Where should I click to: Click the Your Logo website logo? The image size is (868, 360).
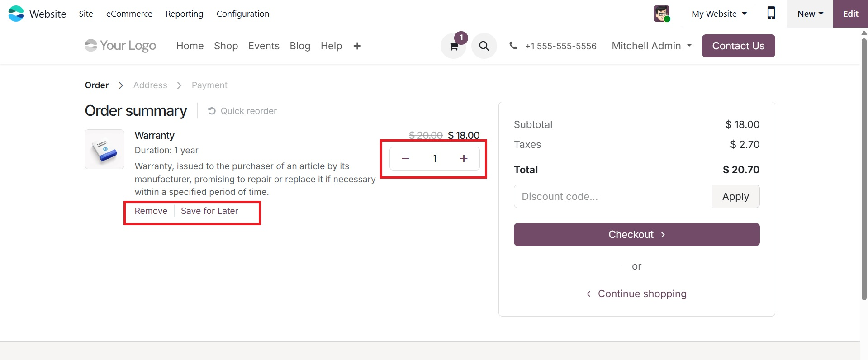120,46
